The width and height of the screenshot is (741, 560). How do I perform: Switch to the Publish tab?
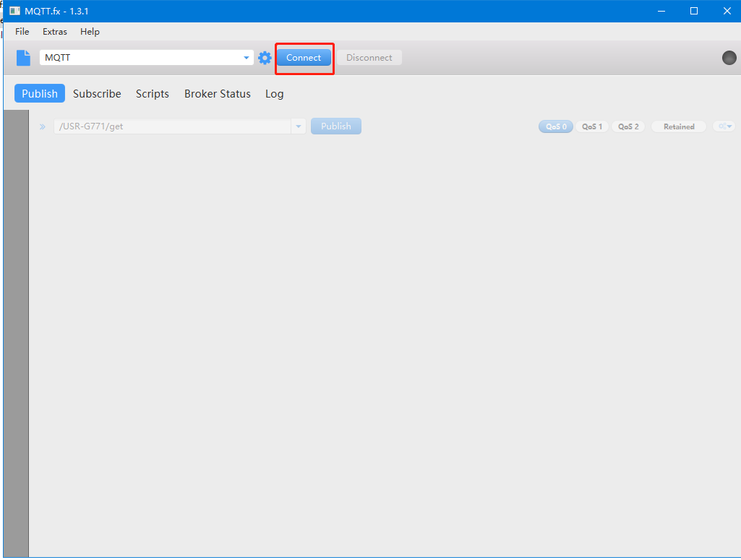tap(40, 93)
